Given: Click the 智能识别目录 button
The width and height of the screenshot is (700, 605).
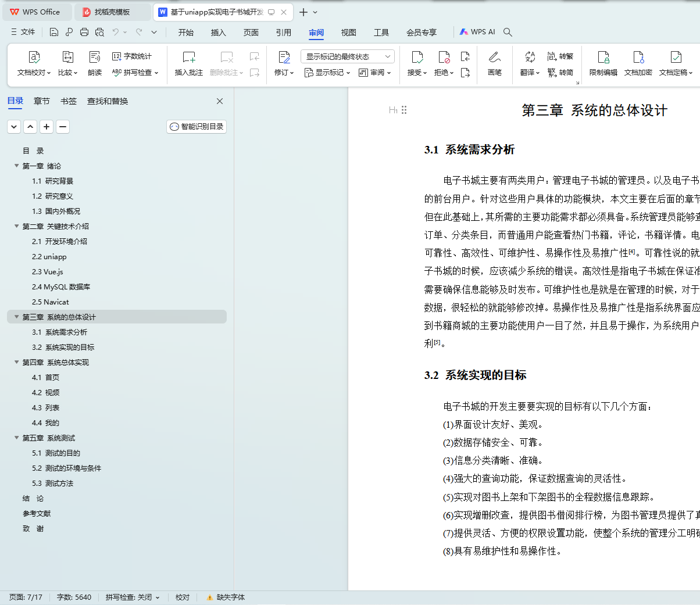Looking at the screenshot, I should (x=197, y=127).
